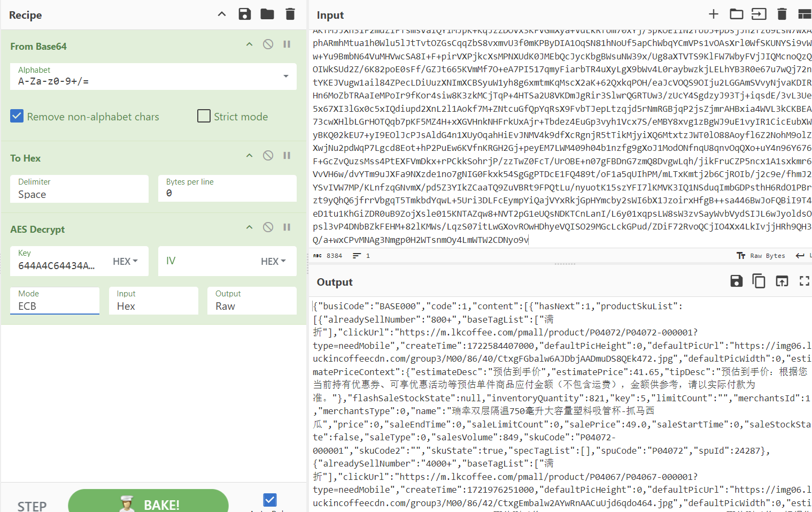Change the IV format HEX dropdown
The image size is (812, 512).
pos(274,261)
